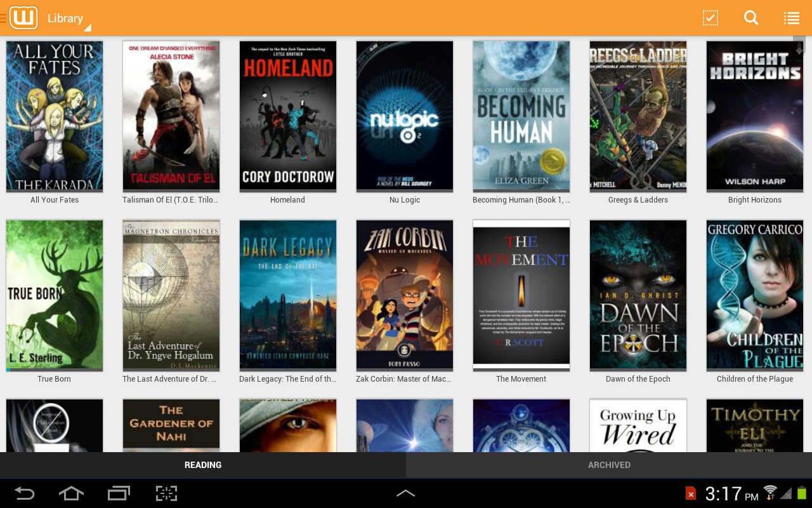
Task: Open The Movement book cover
Action: click(521, 295)
